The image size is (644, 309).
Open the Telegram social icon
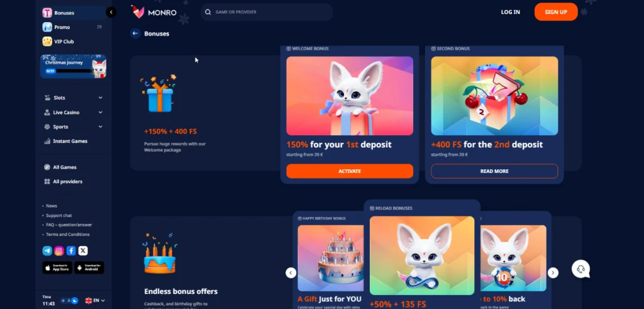(x=47, y=250)
